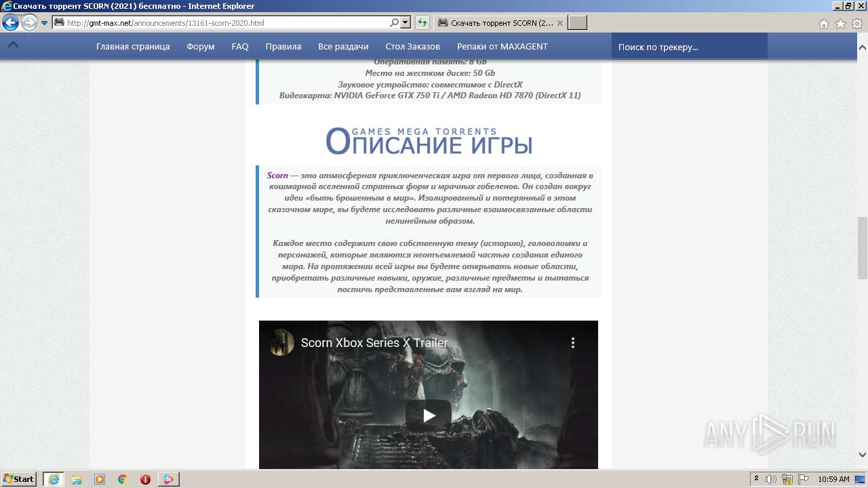Click the Поиск по трекеру search field
868x488 pixels.
[x=690, y=47]
